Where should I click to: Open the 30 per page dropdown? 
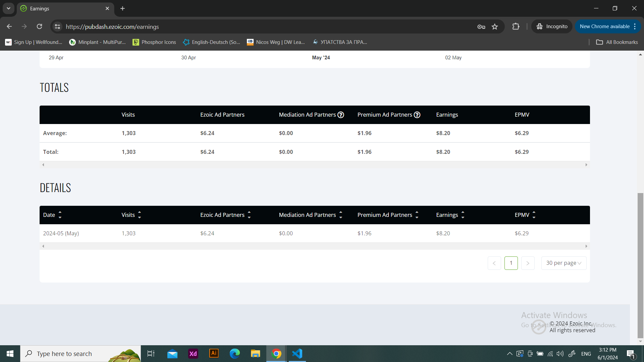coord(564,263)
